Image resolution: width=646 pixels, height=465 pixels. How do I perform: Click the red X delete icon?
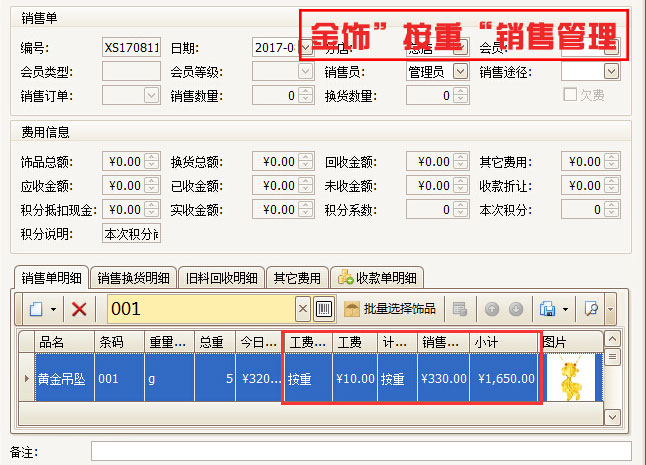(79, 309)
